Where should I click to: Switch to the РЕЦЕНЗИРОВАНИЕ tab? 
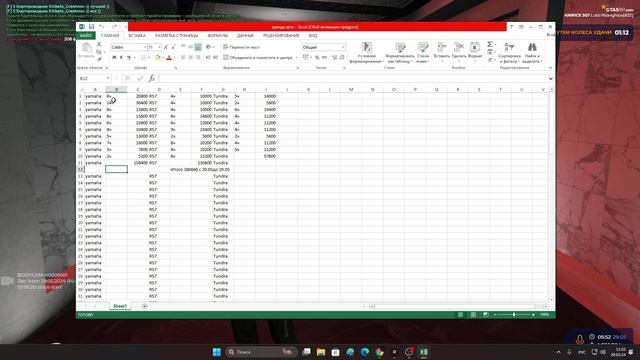(x=281, y=36)
